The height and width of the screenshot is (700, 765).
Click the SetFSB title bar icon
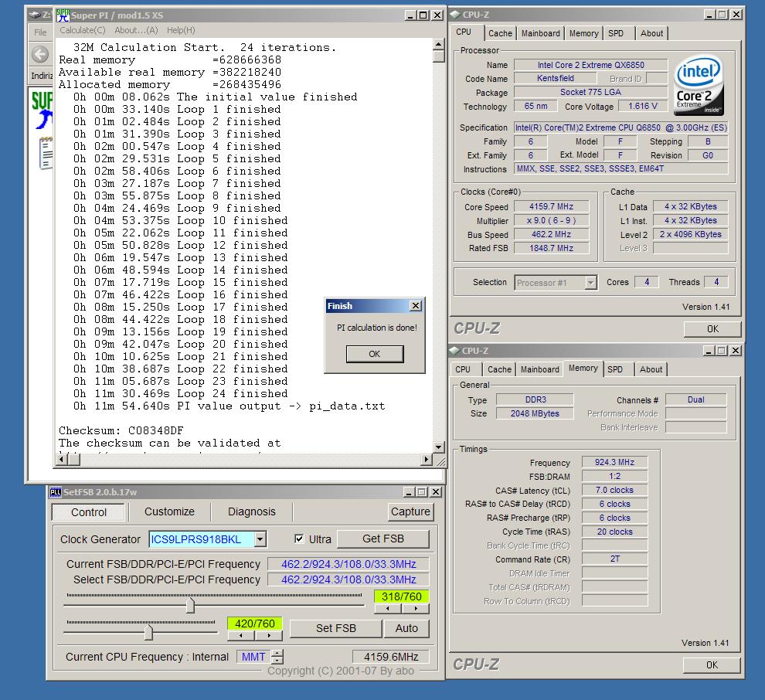[x=56, y=492]
